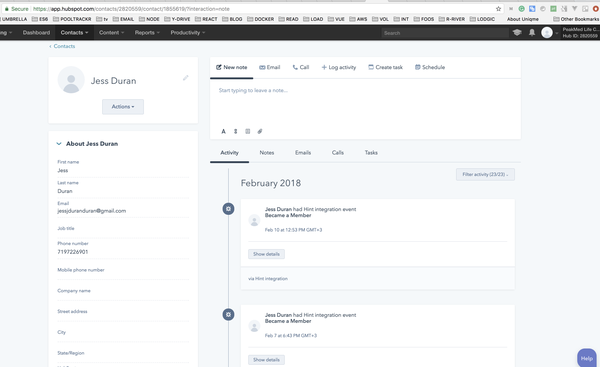600x367 pixels.
Task: Click the First name field value Jess
Action: pyautogui.click(x=63, y=171)
